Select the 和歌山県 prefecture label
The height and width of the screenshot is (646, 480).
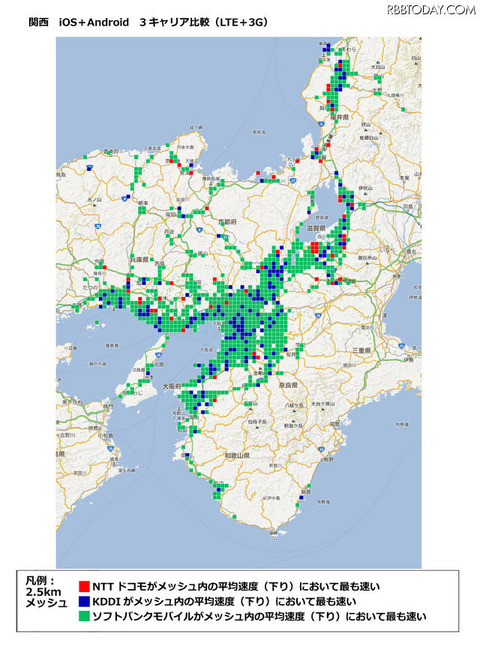237,456
